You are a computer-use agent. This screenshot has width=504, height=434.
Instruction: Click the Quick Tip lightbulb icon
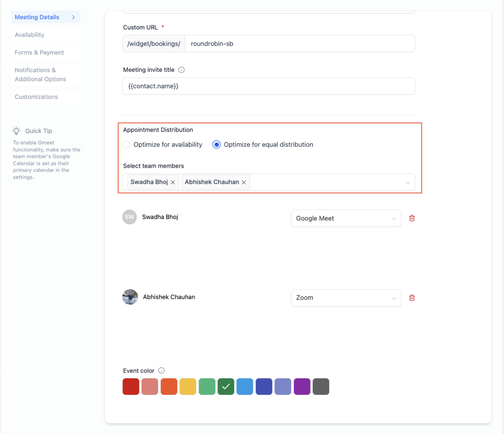[16, 131]
